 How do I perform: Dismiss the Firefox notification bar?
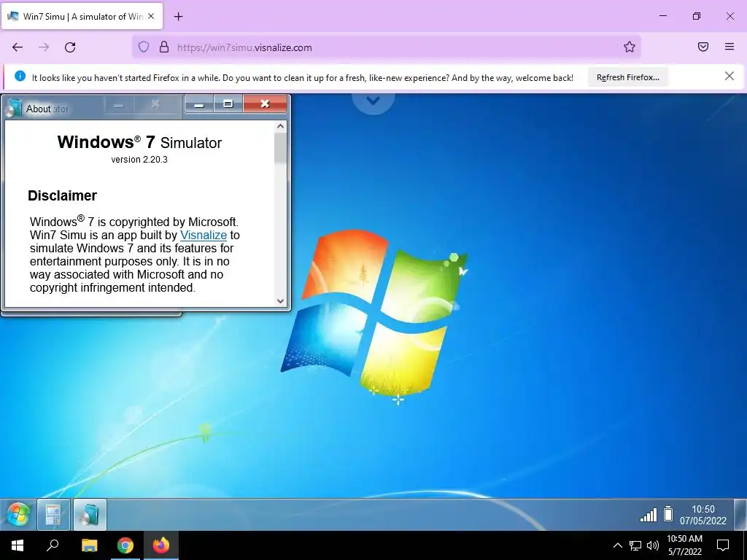pyautogui.click(x=729, y=76)
